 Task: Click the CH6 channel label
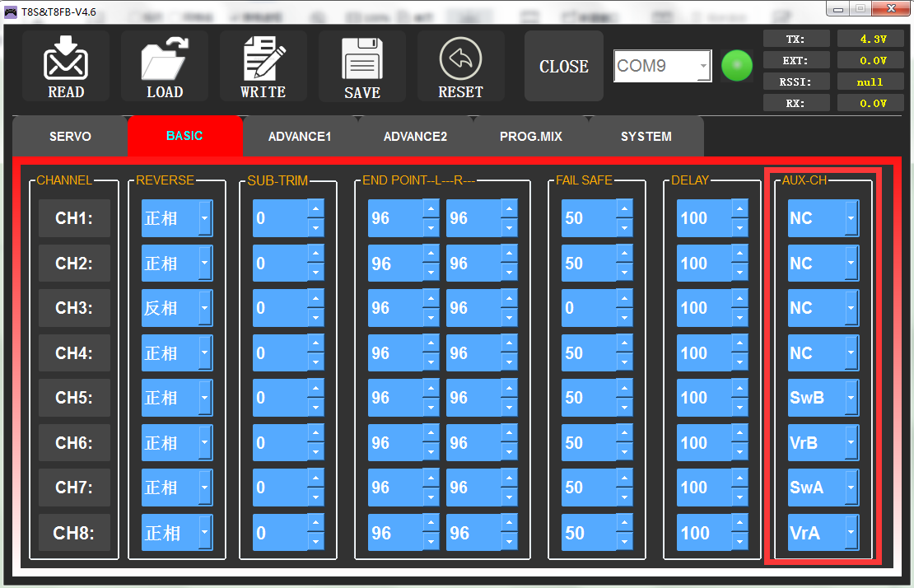click(x=74, y=443)
